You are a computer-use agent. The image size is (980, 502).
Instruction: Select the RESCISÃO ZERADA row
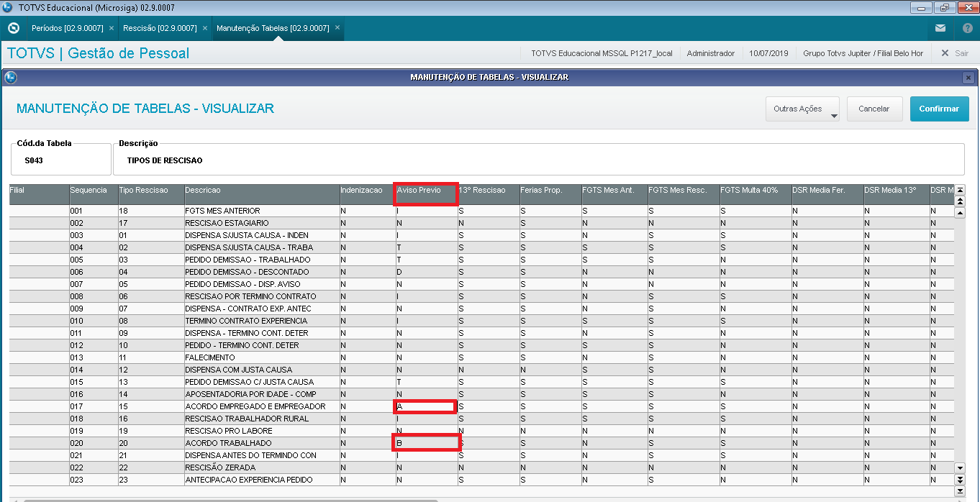tap(481, 467)
